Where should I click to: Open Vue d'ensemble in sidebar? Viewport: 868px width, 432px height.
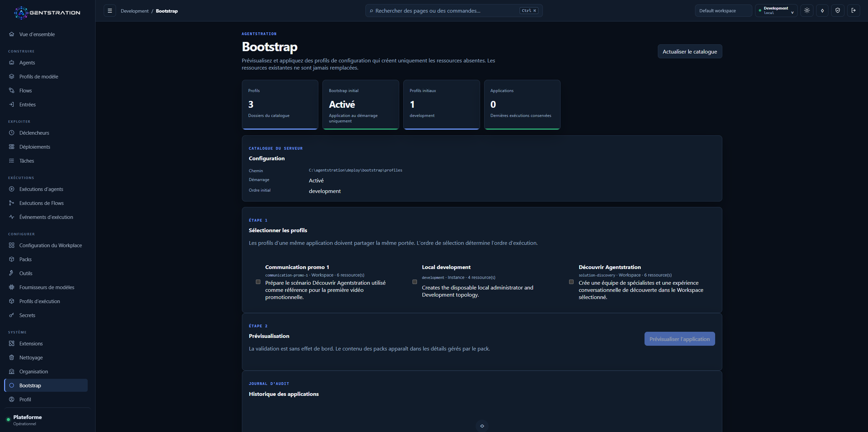click(46, 34)
